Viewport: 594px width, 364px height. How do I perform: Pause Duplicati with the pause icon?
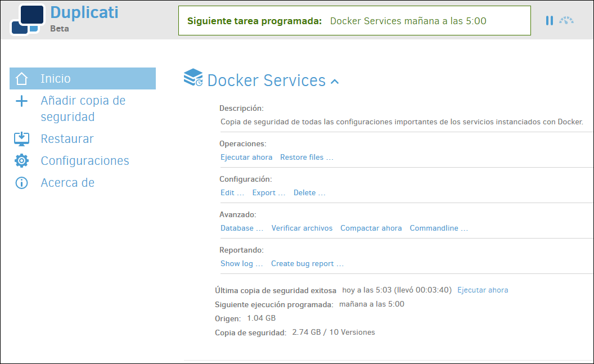tap(550, 20)
